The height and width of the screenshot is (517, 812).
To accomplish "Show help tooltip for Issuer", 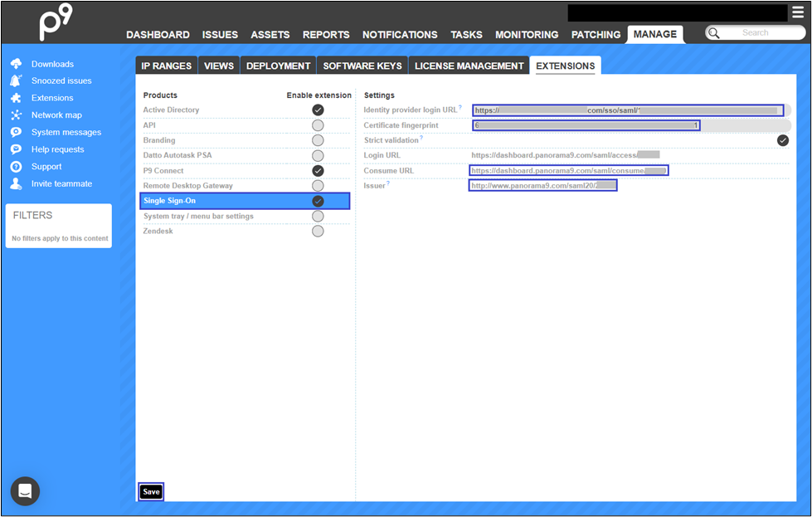I will pyautogui.click(x=388, y=183).
